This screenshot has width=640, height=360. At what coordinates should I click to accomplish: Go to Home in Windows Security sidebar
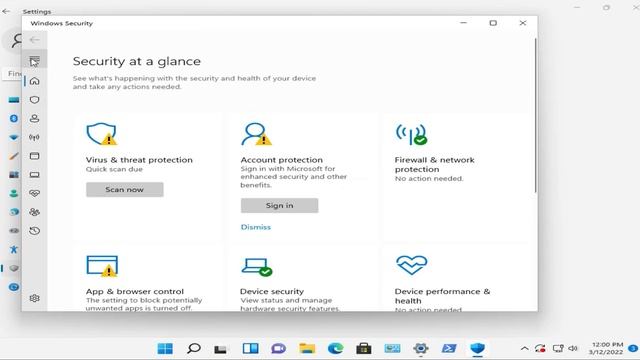pos(35,81)
